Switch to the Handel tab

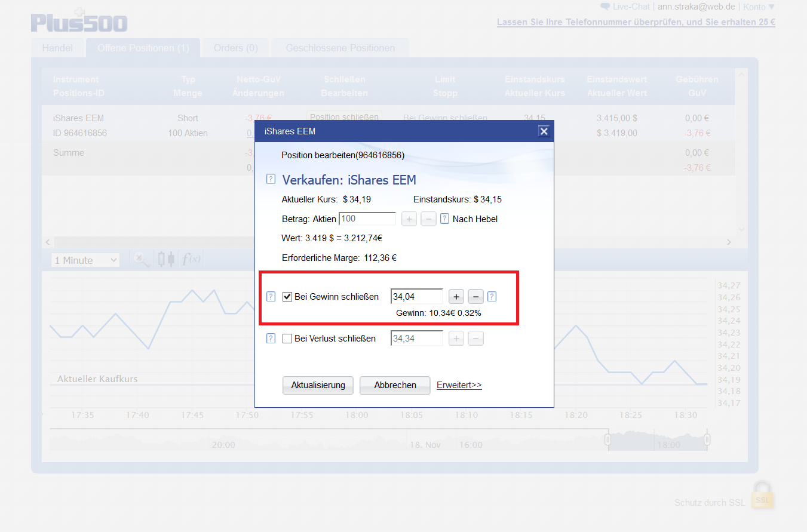coord(57,48)
